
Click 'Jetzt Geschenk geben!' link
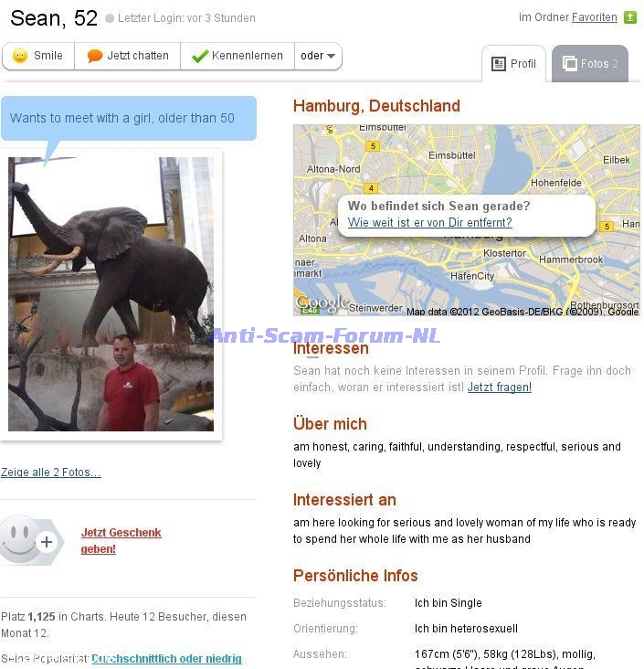[121, 541]
